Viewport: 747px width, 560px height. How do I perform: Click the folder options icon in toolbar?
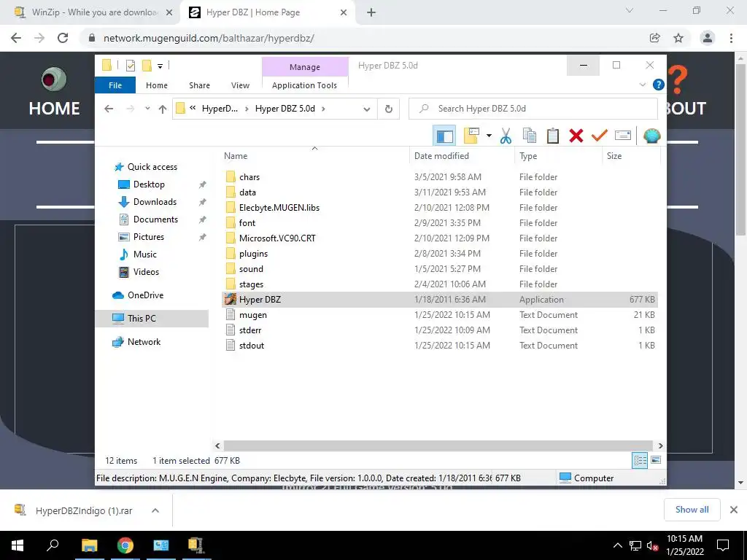point(471,136)
